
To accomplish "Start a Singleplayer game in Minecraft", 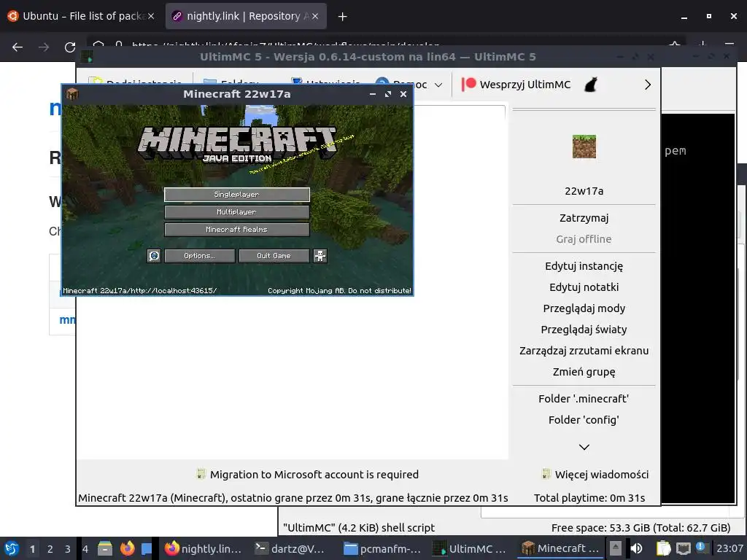I will (x=237, y=194).
